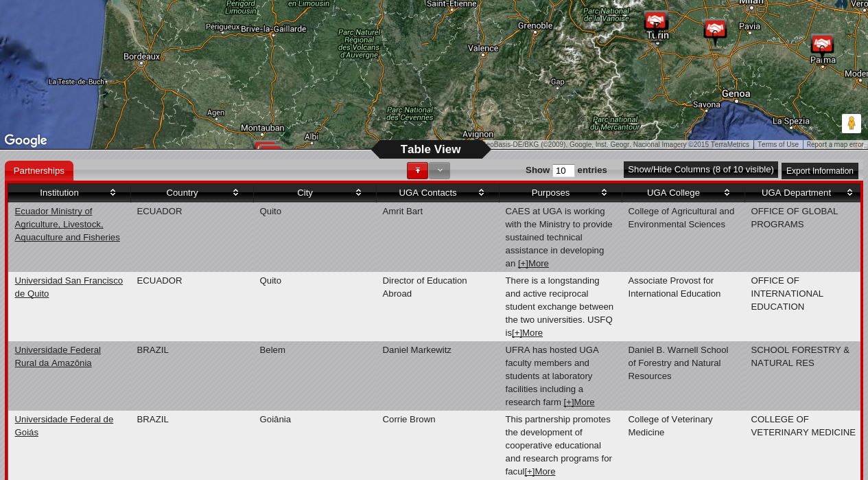Click the SCHOOL FORESTRY & NATURAL RES cell
The image size is (868, 480).
(803, 376)
